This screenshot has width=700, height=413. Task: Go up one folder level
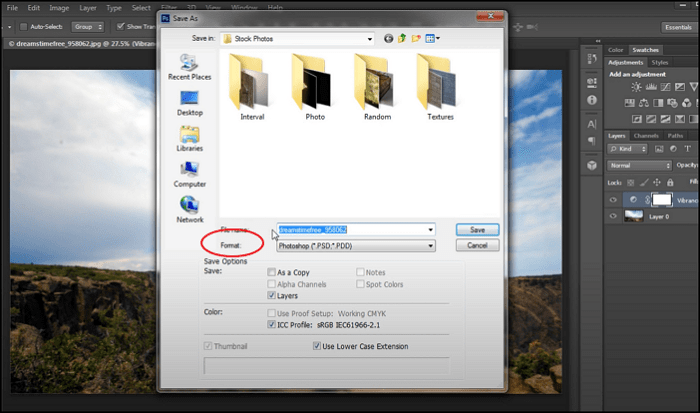coord(402,38)
